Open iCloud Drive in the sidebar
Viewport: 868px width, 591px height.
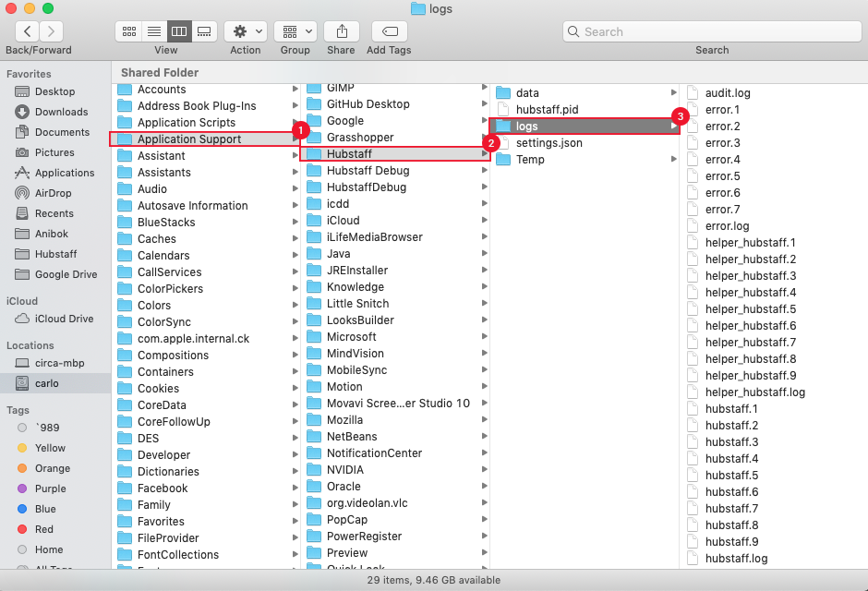pyautogui.click(x=54, y=319)
